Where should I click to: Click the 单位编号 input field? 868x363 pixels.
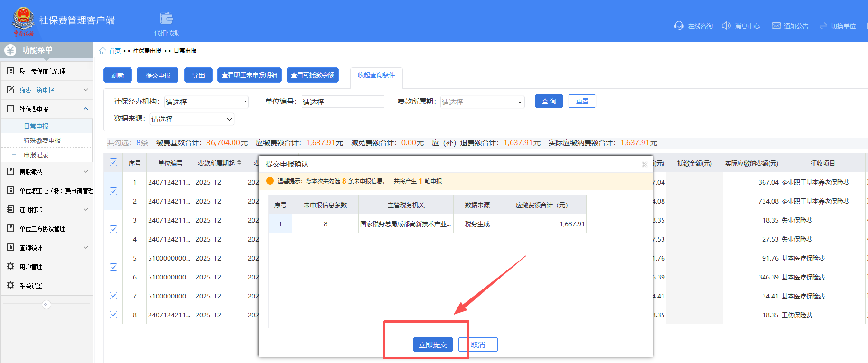tap(343, 102)
